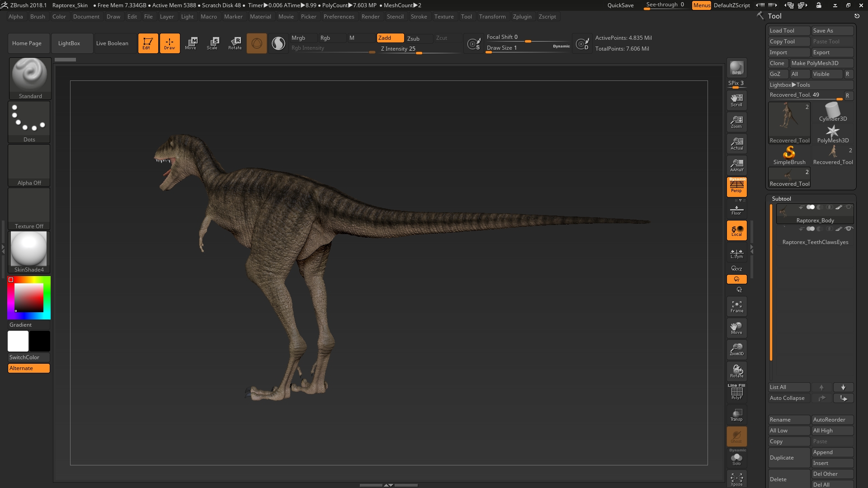Click the canvas Rotate navigation icon
868x488 pixels.
click(x=736, y=371)
